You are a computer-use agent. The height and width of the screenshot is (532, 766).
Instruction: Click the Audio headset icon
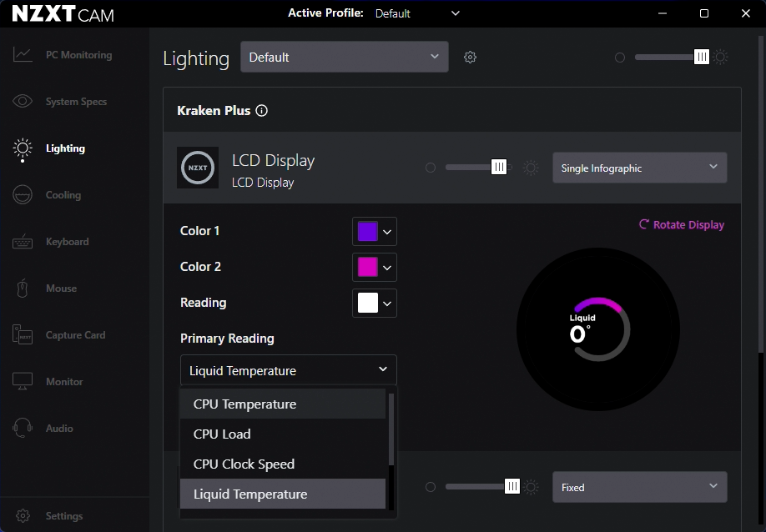pos(23,429)
